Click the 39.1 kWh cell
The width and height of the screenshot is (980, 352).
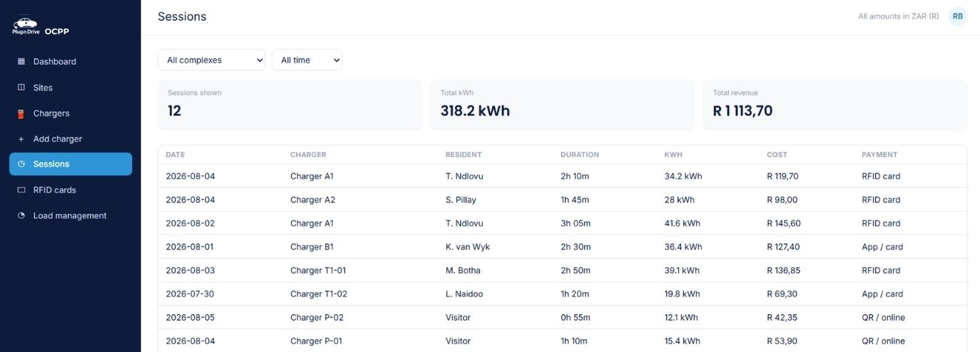point(682,270)
